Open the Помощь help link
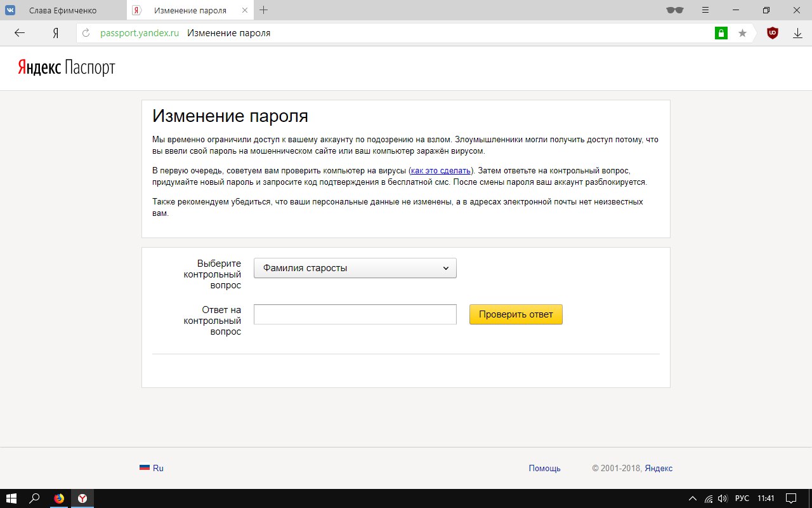 (544, 469)
